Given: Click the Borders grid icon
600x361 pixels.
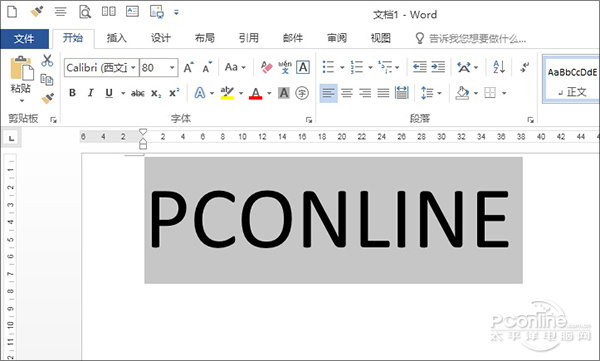Looking at the screenshot, I should [x=490, y=93].
